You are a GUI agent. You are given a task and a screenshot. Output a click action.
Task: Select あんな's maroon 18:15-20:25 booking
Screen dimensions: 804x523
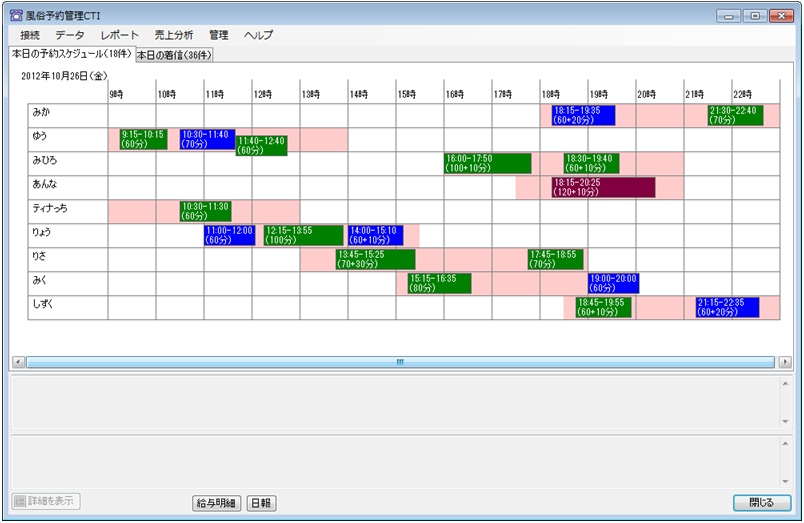coord(603,188)
